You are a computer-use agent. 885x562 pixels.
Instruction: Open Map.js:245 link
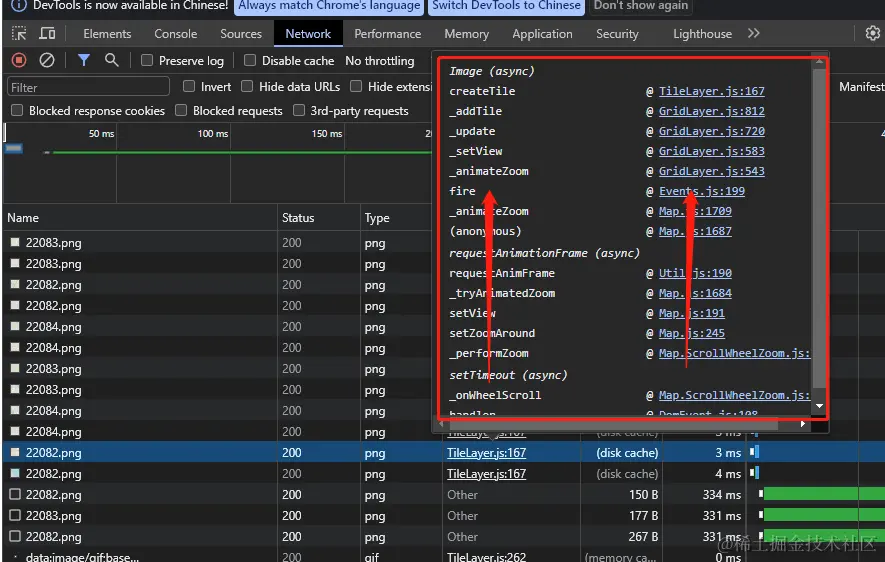(691, 333)
